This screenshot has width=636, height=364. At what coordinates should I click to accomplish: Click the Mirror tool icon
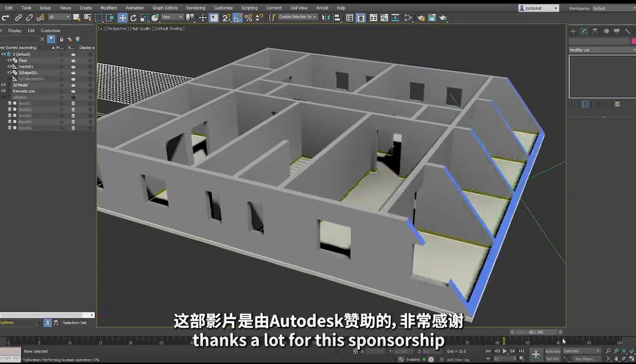pos(326,17)
